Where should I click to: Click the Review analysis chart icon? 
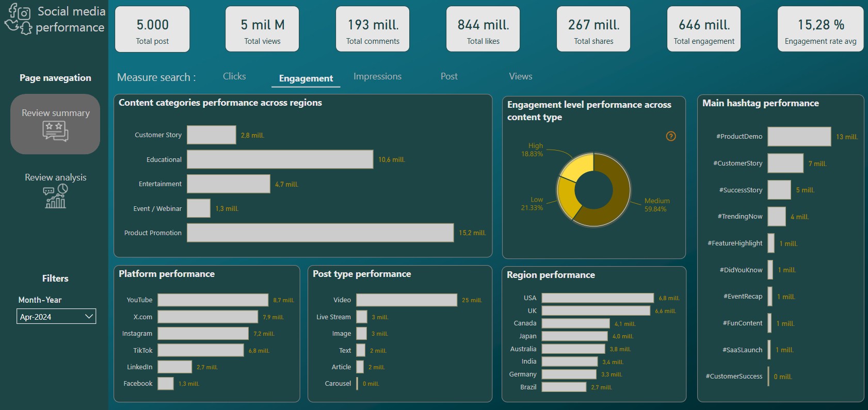[x=55, y=196]
